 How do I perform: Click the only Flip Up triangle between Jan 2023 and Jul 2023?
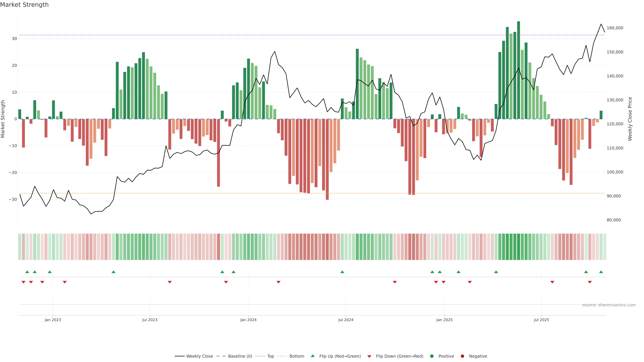(113, 272)
